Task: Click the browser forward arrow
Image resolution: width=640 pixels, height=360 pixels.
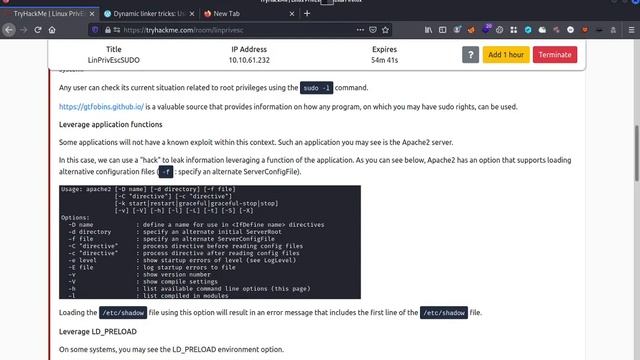Action: (x=24, y=30)
